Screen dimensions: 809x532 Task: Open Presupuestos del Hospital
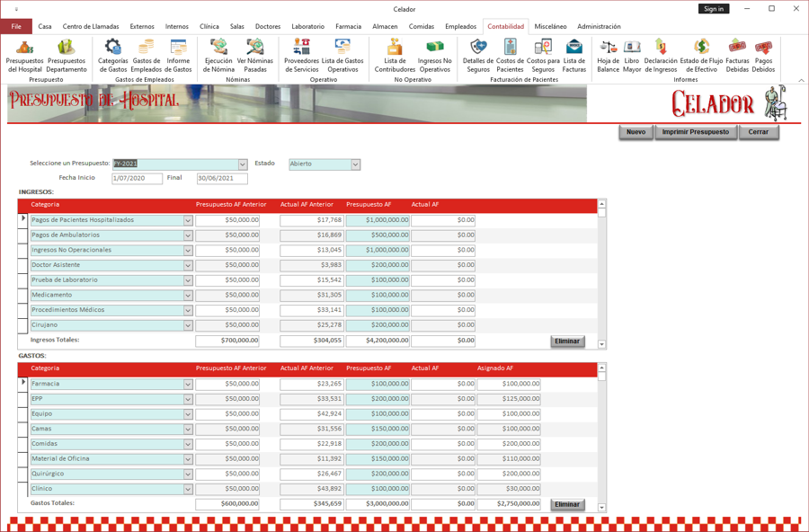[x=24, y=56]
